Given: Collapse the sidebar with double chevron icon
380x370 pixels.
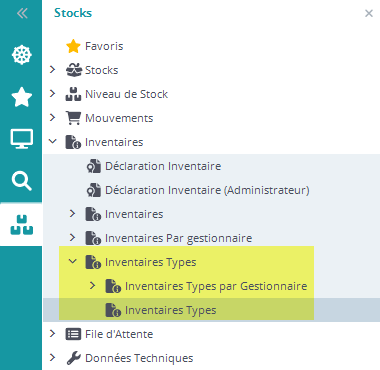Looking at the screenshot, I should click(22, 13).
